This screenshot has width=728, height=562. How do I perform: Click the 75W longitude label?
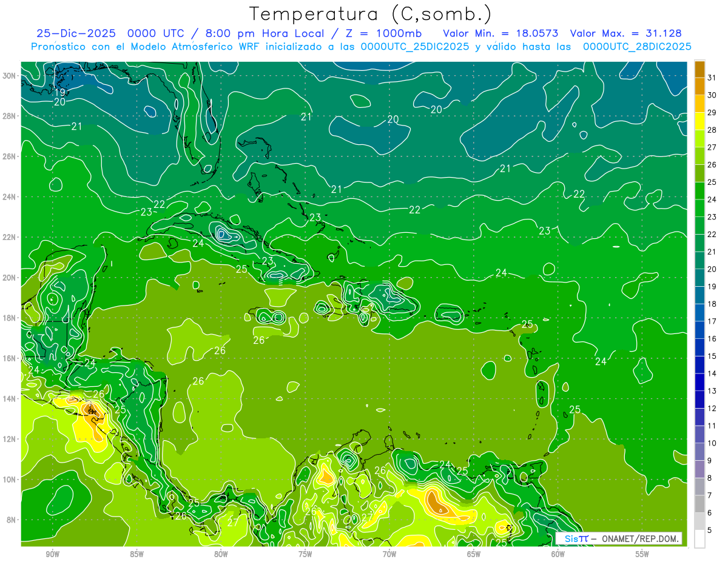pyautogui.click(x=305, y=554)
